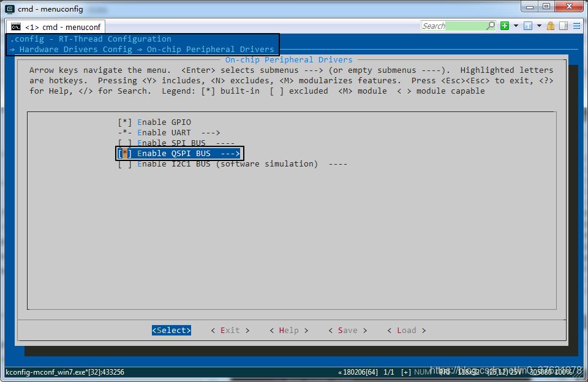Click the ConEmu app icon in title bar

point(9,9)
